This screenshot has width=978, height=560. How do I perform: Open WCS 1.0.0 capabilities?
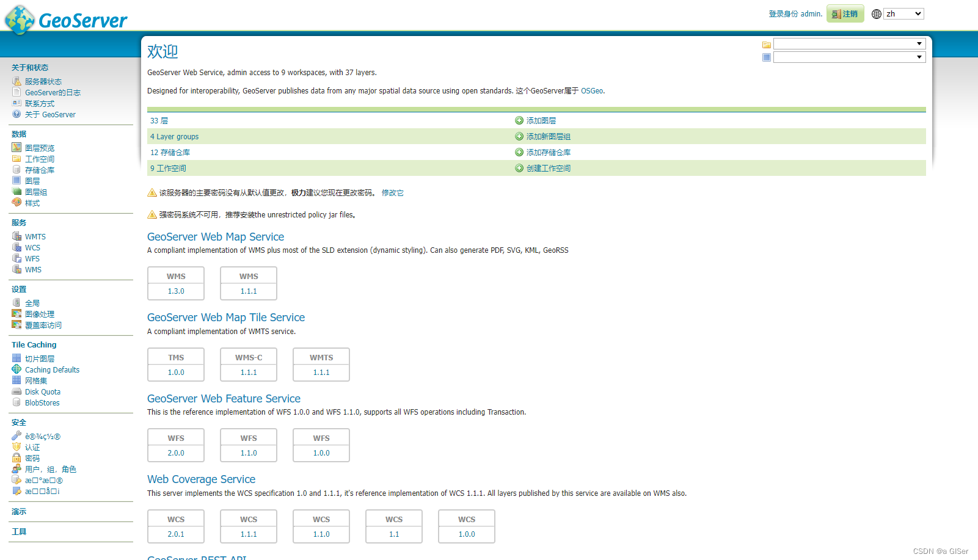tap(467, 534)
